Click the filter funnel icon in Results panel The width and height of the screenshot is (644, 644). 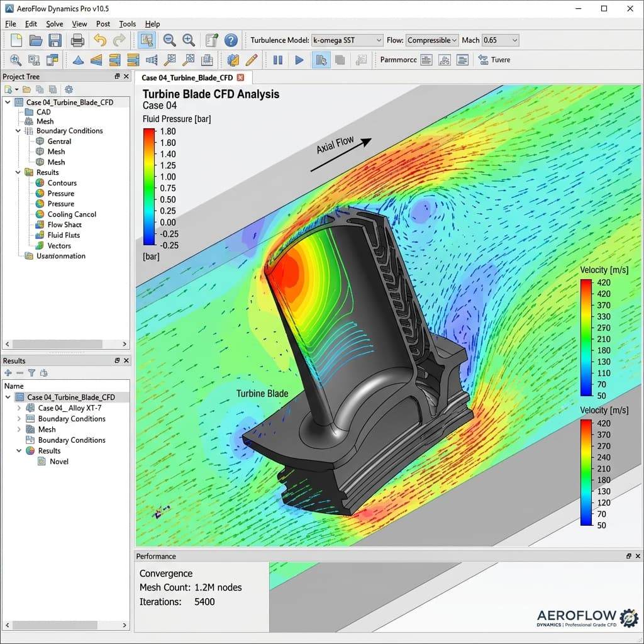pyautogui.click(x=31, y=373)
